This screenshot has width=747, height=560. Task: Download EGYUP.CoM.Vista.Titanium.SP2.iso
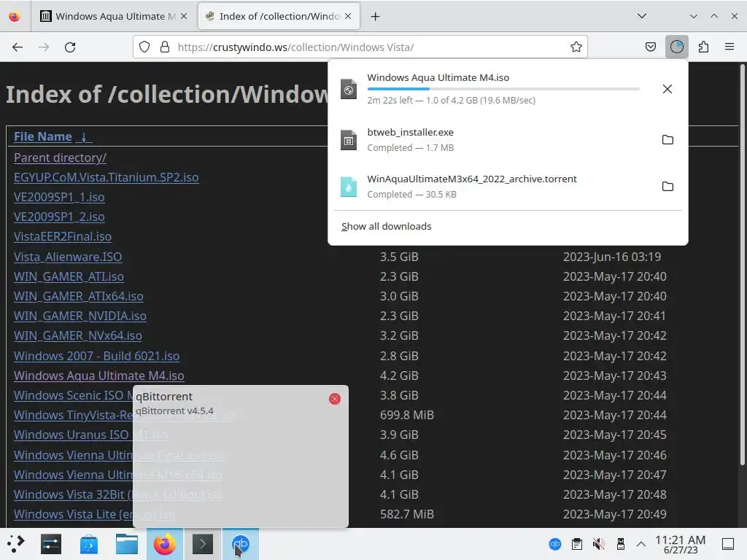click(x=107, y=177)
